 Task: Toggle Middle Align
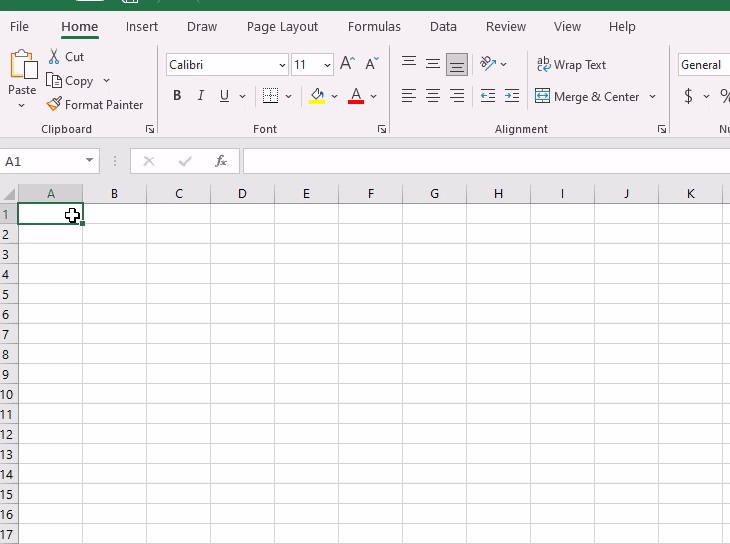coord(433,63)
